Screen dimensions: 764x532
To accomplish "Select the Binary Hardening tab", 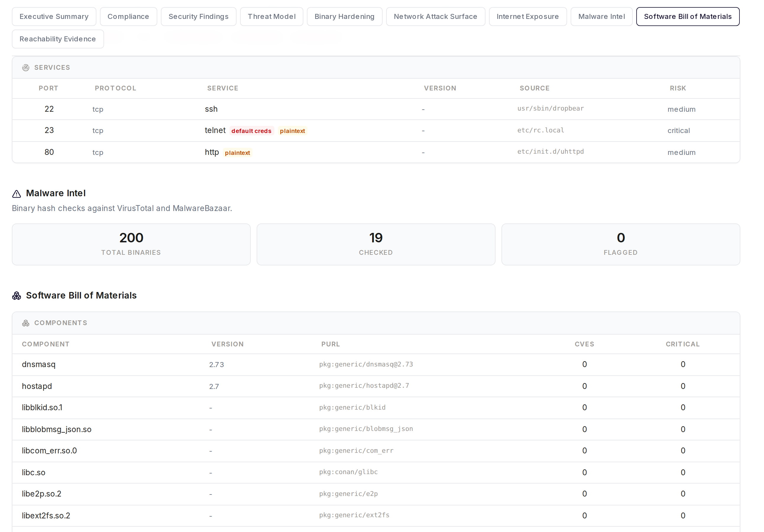I will (344, 17).
